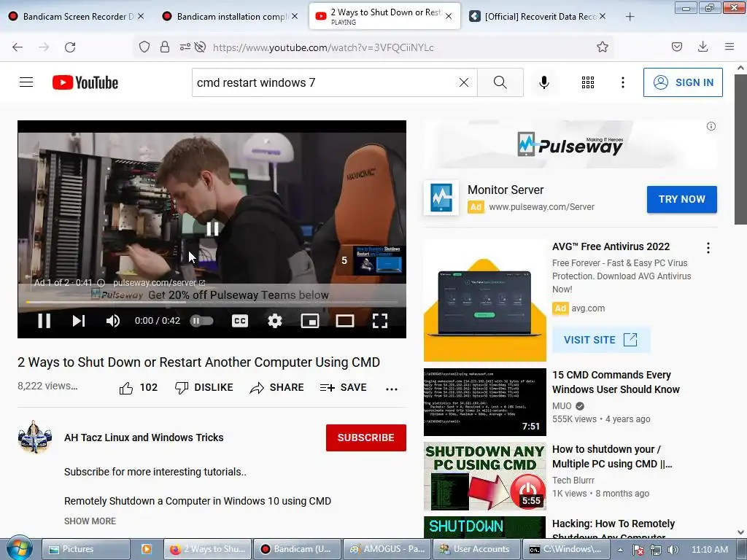Save page to Pocket

677,47
